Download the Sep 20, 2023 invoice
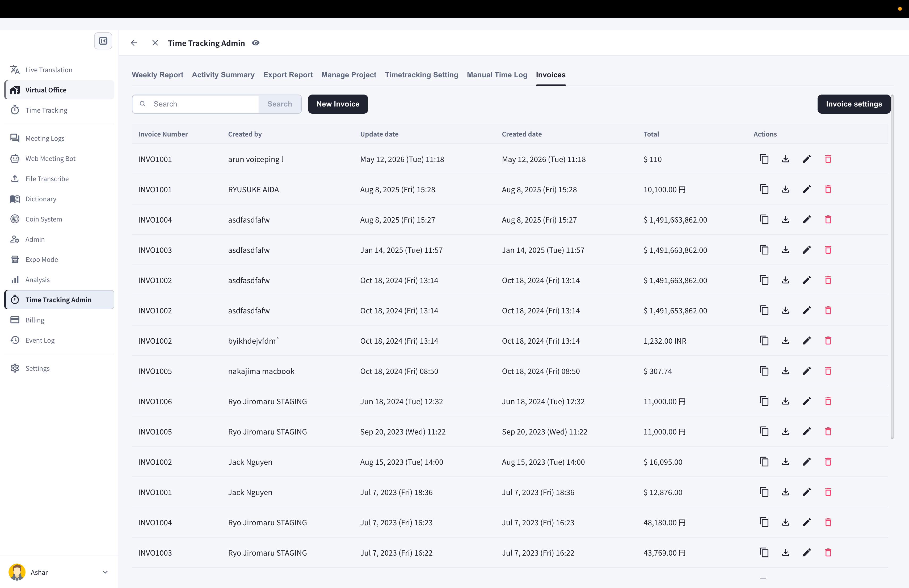 pyautogui.click(x=786, y=431)
